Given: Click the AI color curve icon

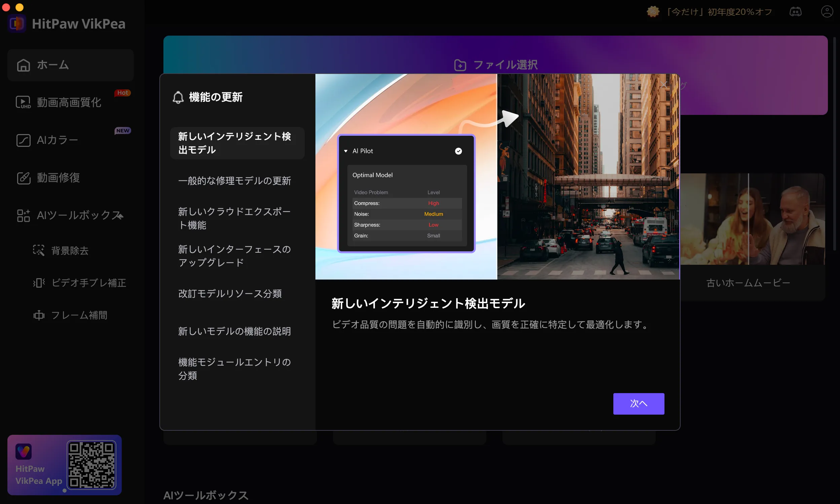Looking at the screenshot, I should click(24, 140).
